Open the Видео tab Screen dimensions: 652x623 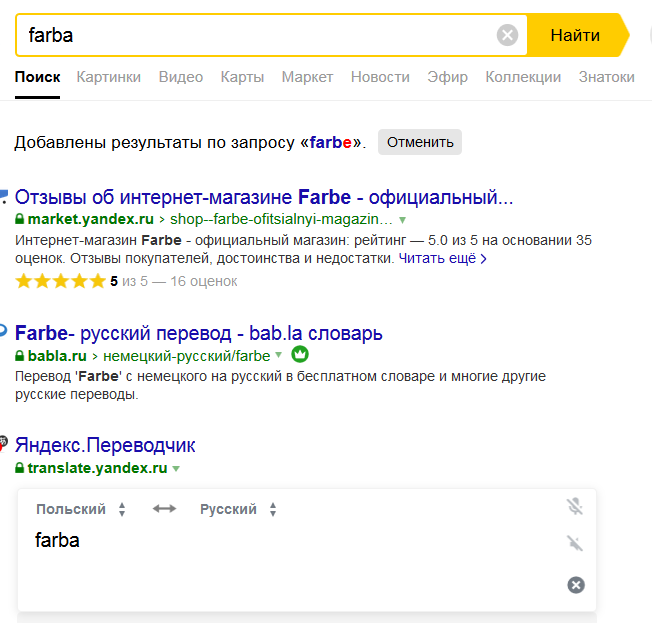181,77
